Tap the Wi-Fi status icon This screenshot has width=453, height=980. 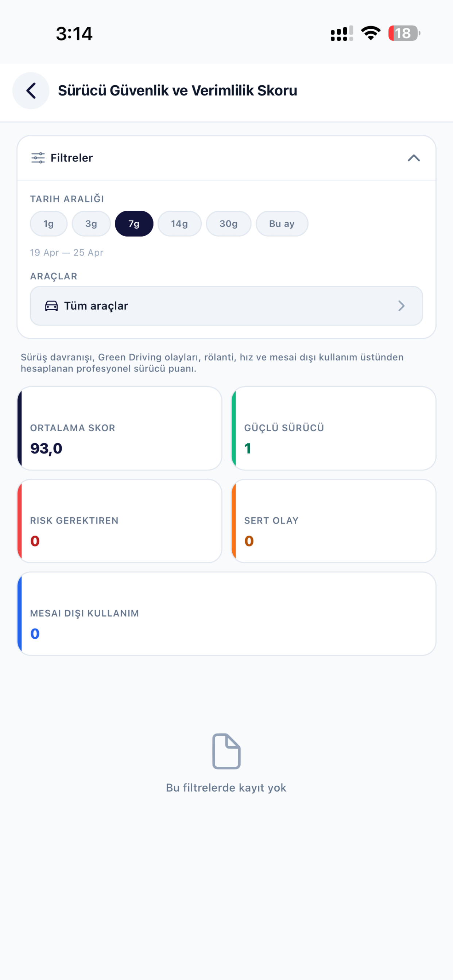(x=371, y=33)
